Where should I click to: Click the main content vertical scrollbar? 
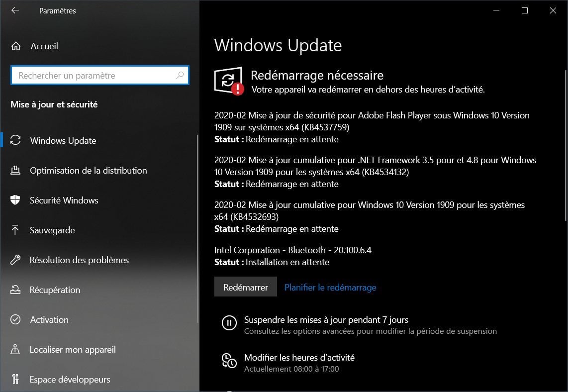[x=566, y=145]
